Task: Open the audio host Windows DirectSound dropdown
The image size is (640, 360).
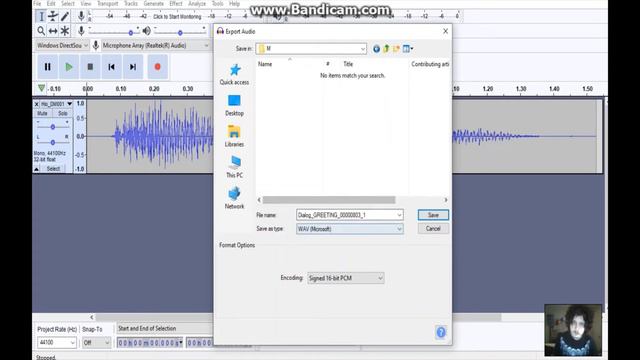Action: tap(62, 46)
